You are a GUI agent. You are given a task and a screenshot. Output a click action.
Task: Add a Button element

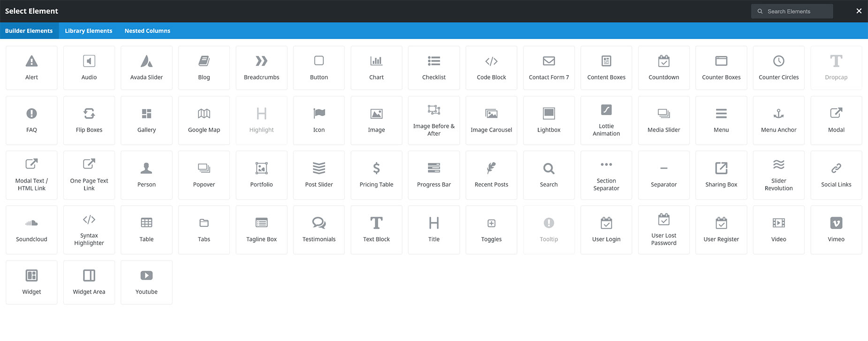(x=319, y=68)
